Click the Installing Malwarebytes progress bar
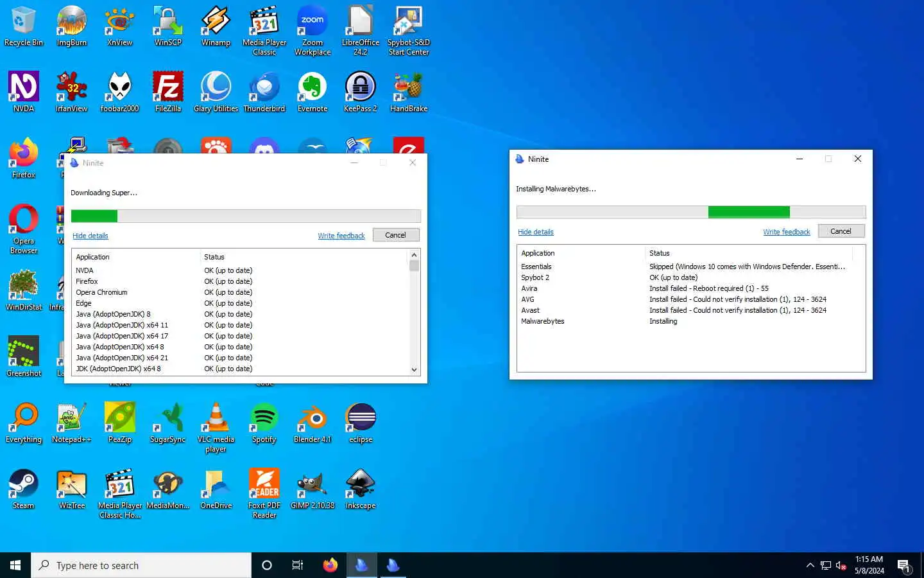The image size is (924, 578). (x=691, y=212)
